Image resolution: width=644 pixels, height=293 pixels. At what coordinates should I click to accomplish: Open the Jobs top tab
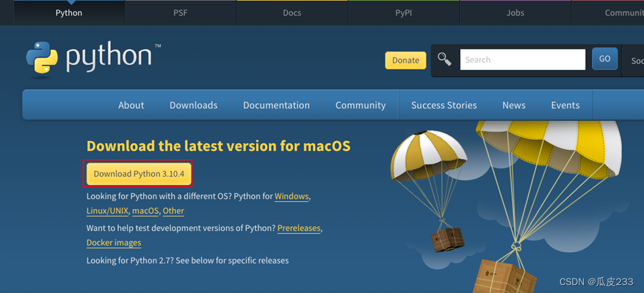click(x=515, y=13)
